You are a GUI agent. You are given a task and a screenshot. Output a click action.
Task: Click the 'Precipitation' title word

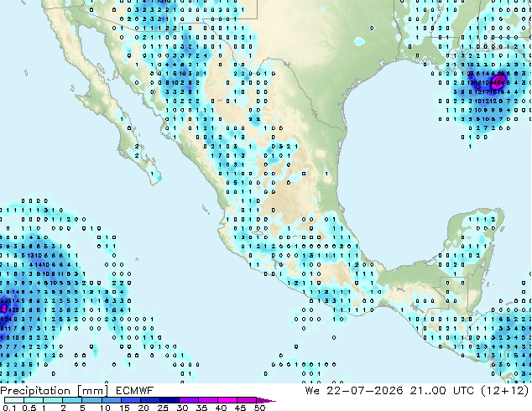[35, 391]
